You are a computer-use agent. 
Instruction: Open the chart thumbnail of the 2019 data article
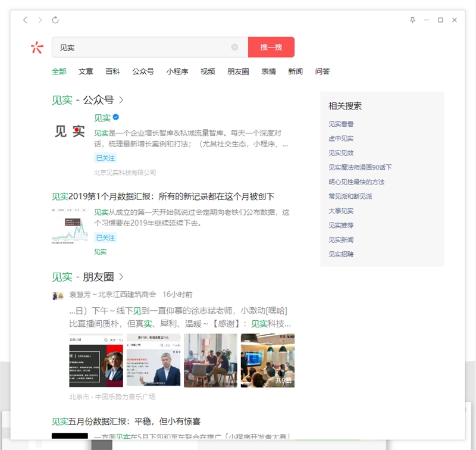(70, 226)
